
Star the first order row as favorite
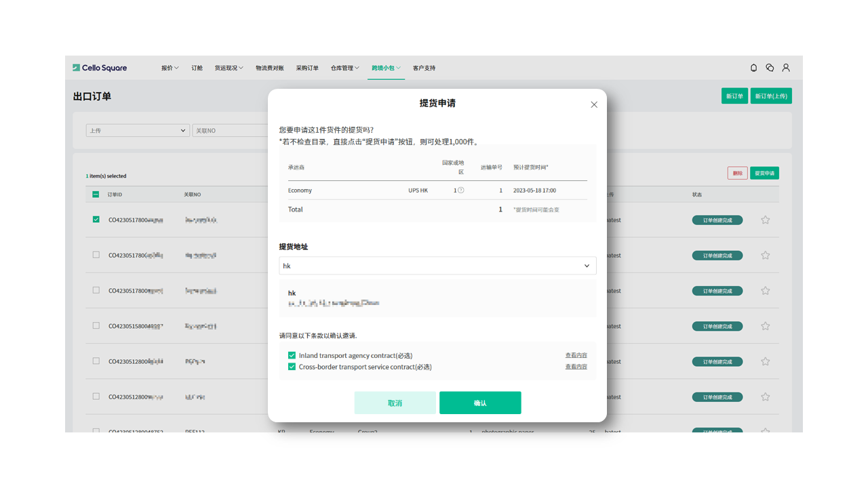765,220
